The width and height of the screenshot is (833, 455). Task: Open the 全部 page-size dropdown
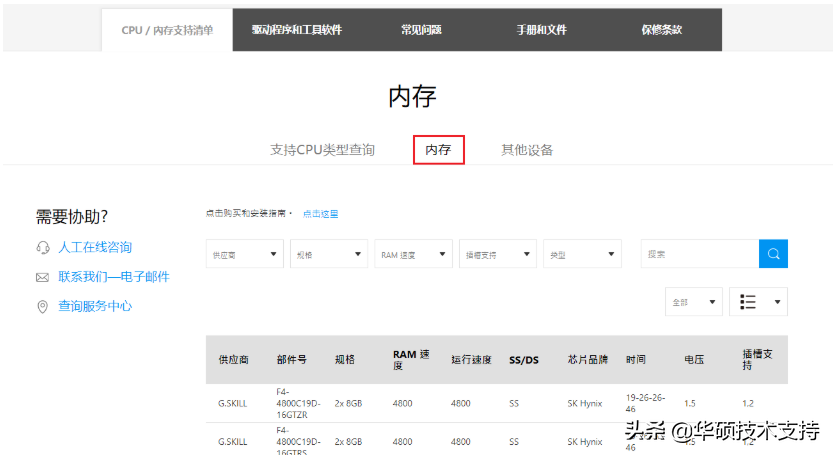click(694, 302)
